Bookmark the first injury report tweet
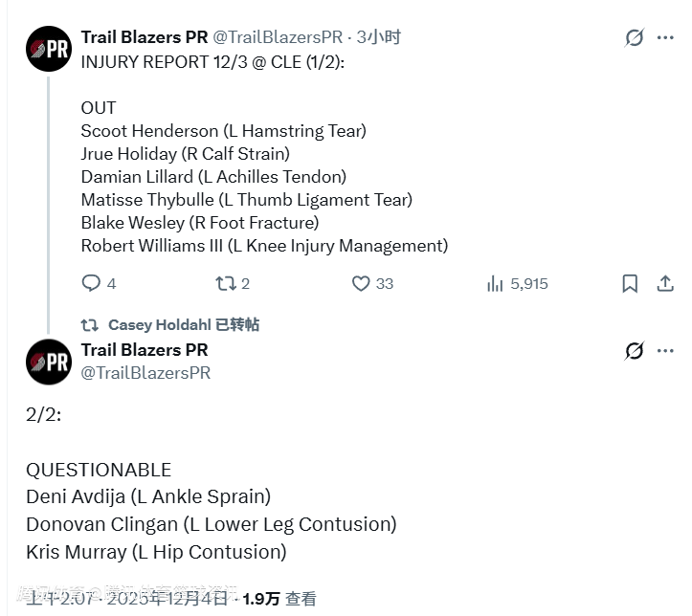 630,283
